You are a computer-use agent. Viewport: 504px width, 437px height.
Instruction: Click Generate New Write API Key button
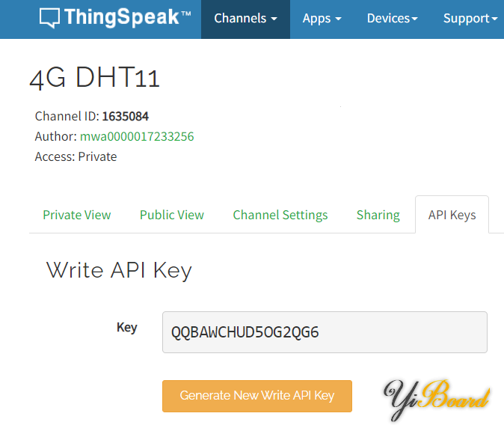(x=257, y=396)
